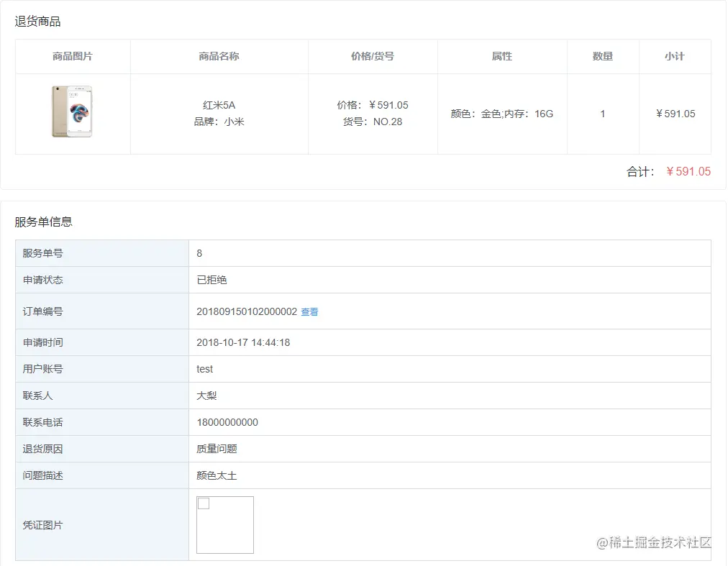Open the 红米5A product thumbnail image
This screenshot has width=728, height=566.
72,111
